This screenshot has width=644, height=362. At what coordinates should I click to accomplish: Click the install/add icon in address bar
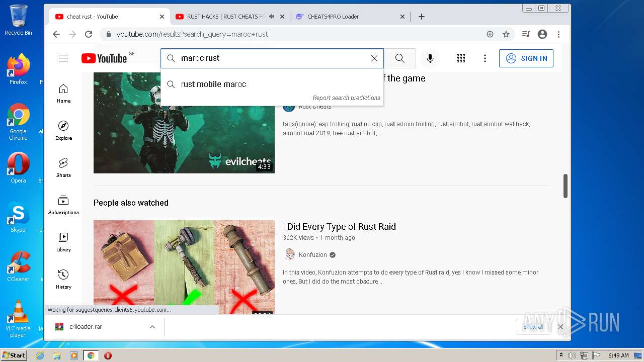490,34
